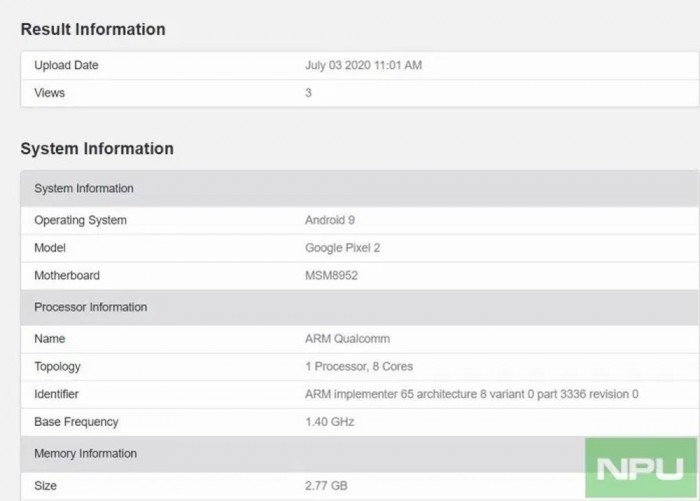Select the Operating System label
This screenshot has width=700, height=501.
80,220
